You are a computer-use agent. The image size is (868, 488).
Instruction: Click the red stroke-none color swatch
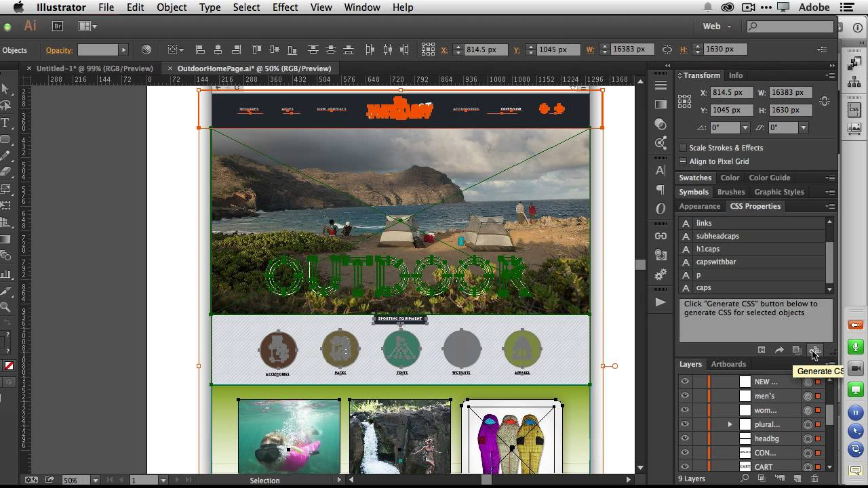click(9, 366)
